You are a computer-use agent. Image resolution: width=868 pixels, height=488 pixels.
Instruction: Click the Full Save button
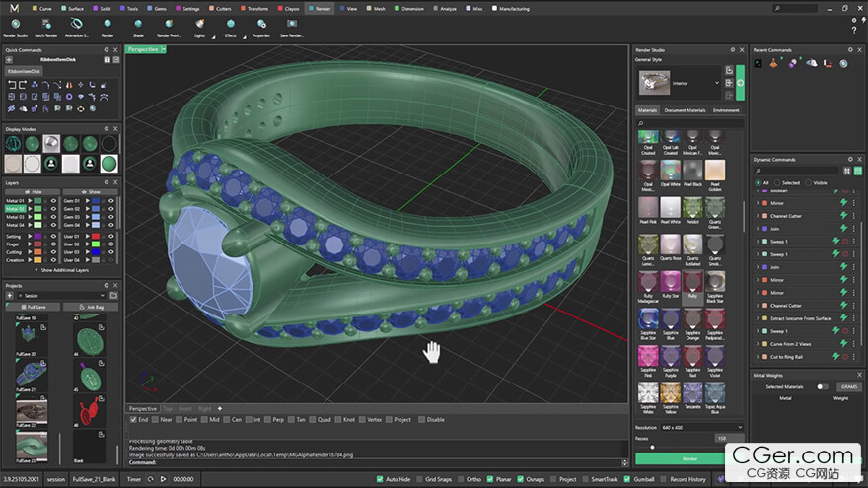33,307
